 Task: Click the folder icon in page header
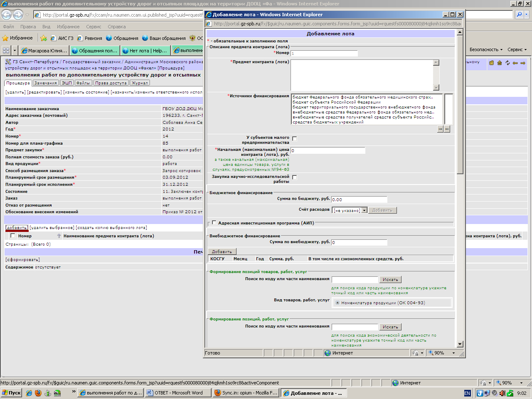click(x=492, y=63)
